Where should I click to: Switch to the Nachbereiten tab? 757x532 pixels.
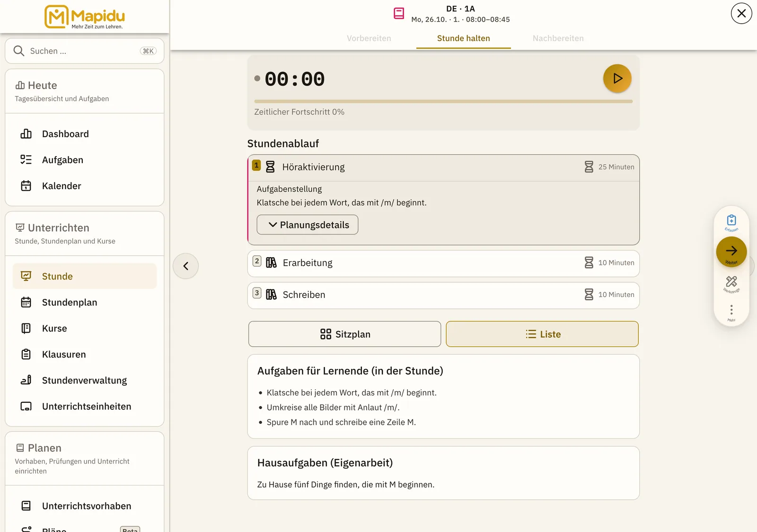click(x=558, y=38)
